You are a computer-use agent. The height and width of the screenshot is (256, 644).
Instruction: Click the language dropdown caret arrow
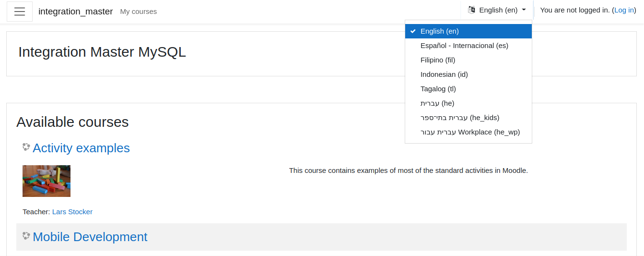(x=524, y=10)
